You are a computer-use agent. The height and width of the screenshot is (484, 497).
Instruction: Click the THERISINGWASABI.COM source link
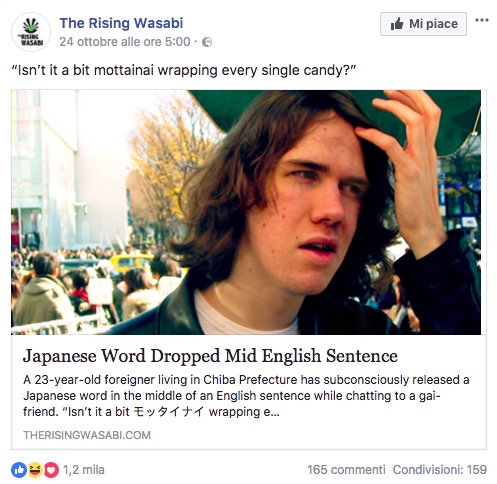click(87, 435)
